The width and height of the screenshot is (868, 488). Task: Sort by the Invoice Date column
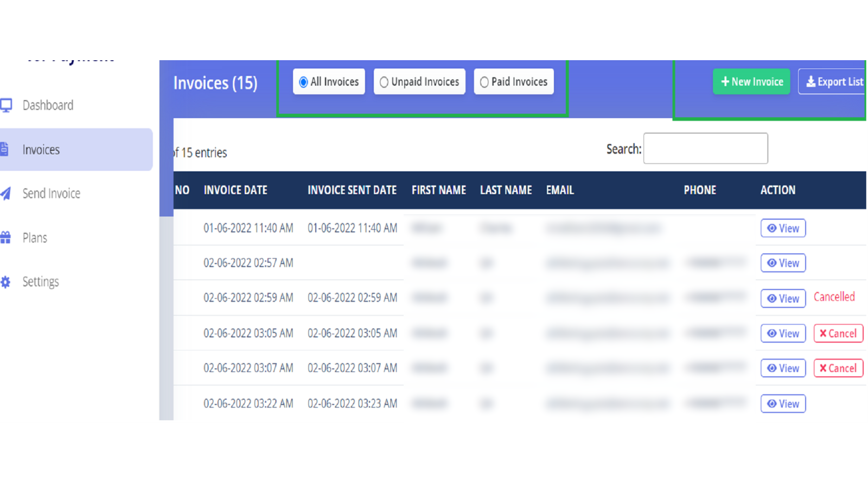235,190
